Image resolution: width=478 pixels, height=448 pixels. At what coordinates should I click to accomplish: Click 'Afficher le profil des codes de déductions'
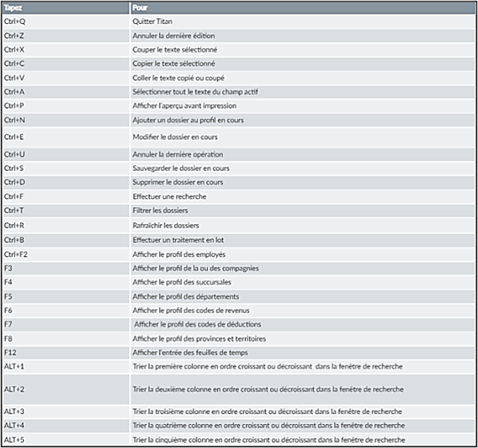(198, 325)
